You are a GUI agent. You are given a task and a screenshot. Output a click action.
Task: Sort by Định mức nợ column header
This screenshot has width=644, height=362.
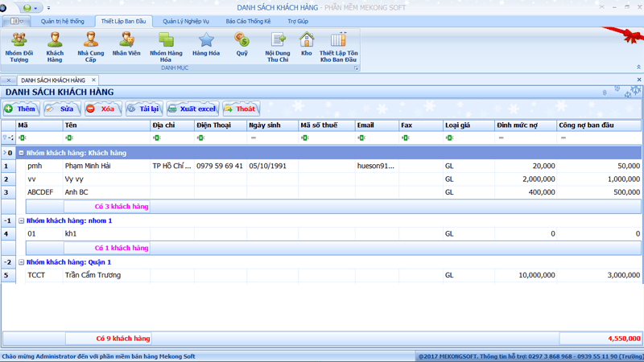[x=526, y=125]
